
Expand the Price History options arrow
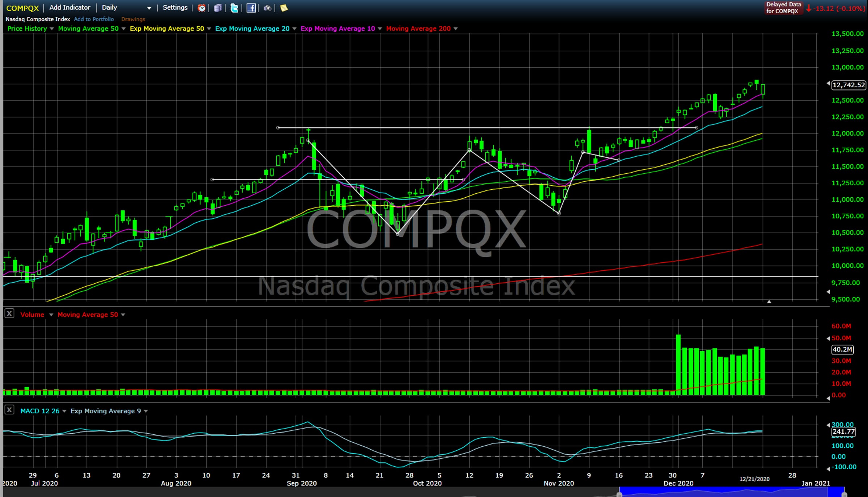52,29
